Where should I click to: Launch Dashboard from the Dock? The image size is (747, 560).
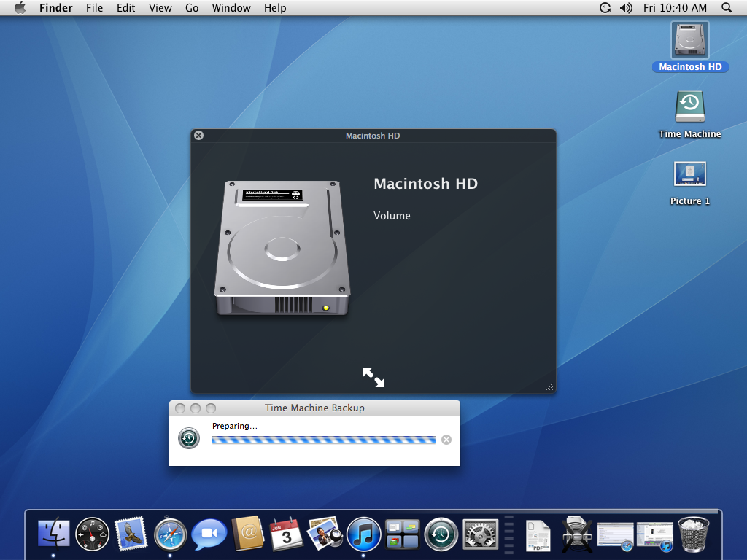pos(92,534)
